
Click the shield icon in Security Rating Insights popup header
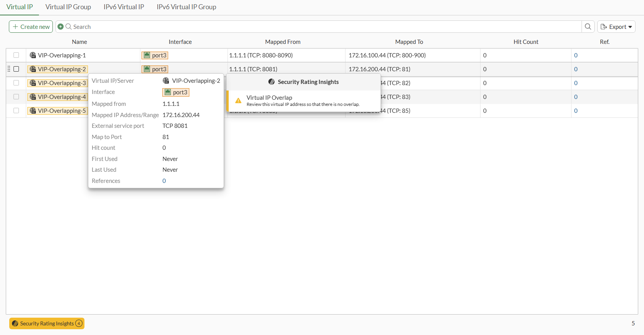coord(271,82)
